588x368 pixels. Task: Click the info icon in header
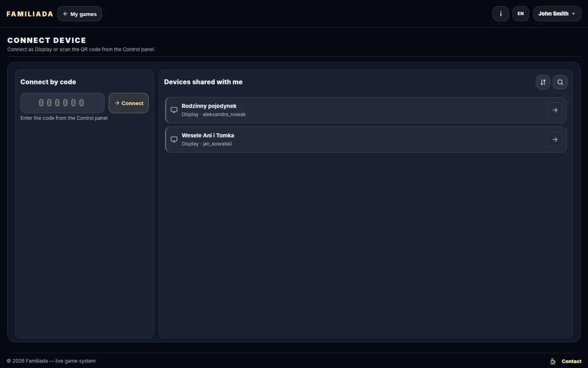501,14
